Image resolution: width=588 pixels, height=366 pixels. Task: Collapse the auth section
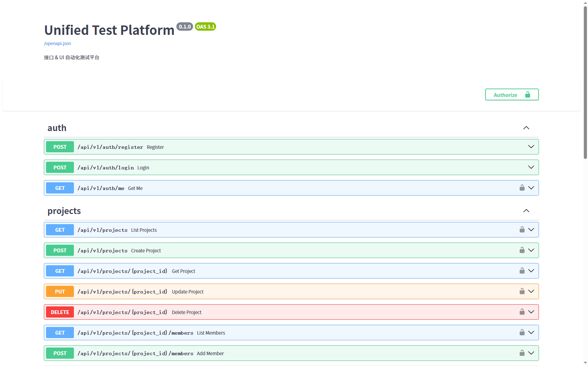(526, 128)
